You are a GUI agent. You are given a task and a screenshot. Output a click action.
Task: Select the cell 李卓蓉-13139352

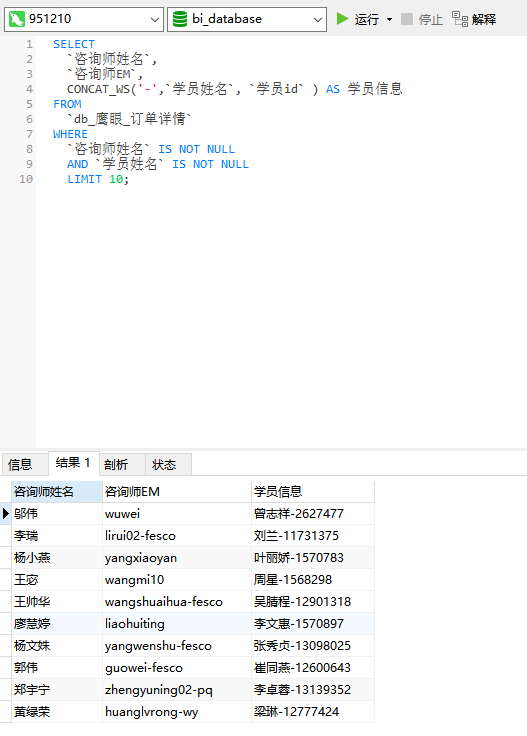coord(313,690)
